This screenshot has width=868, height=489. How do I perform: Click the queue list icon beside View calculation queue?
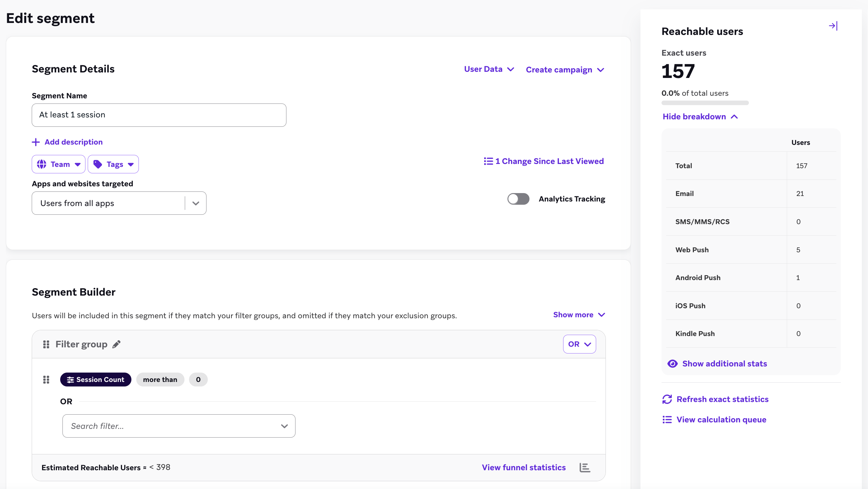coord(667,419)
